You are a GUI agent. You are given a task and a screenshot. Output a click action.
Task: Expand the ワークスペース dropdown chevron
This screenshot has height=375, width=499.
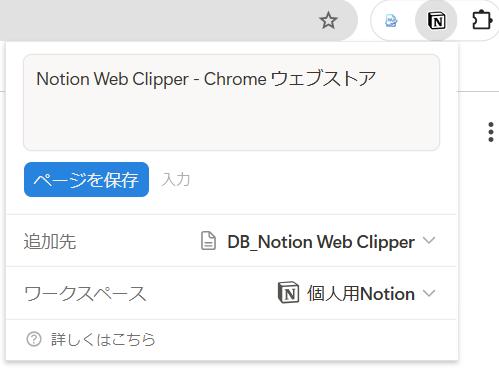coord(429,293)
